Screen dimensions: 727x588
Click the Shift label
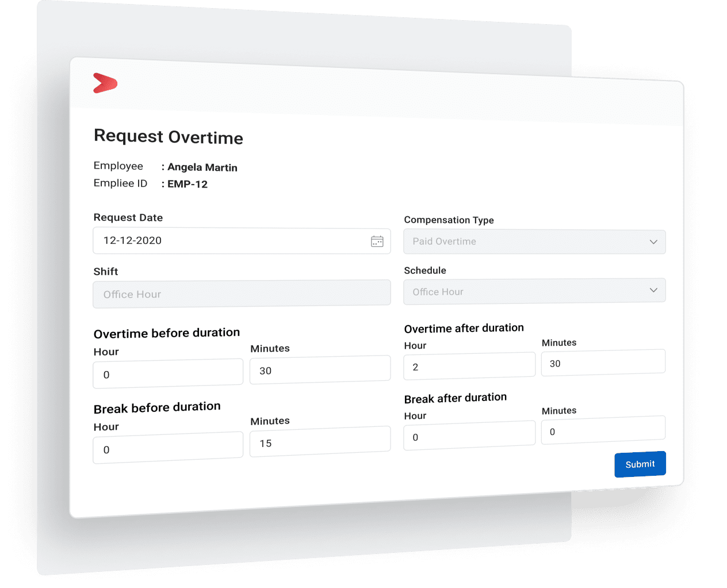(106, 272)
